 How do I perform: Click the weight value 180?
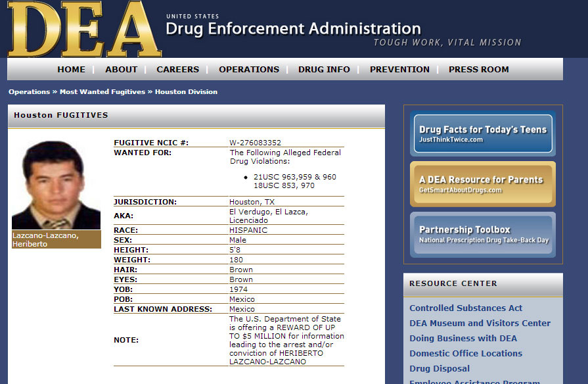tap(236, 260)
